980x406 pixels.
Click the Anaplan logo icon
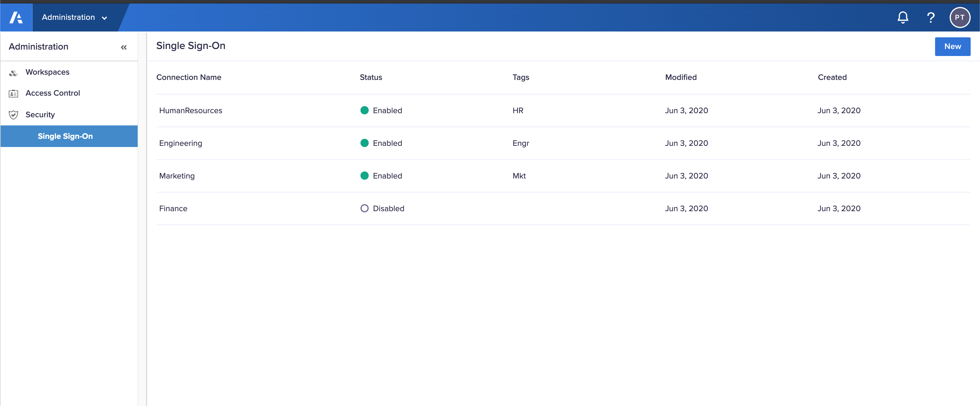click(16, 17)
